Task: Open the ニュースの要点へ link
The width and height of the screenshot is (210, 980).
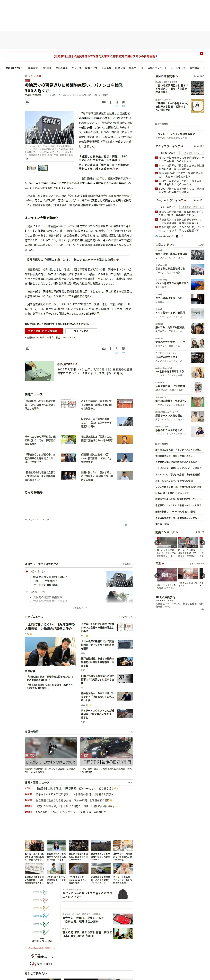Action: pyautogui.click(x=125, y=564)
